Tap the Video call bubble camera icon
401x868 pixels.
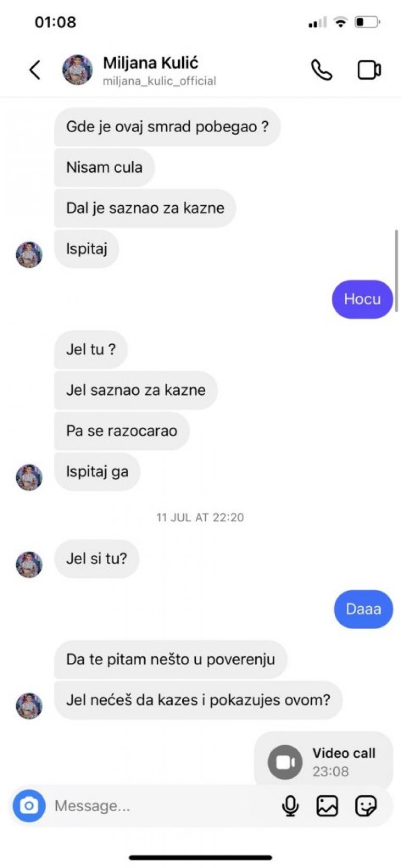point(285,762)
